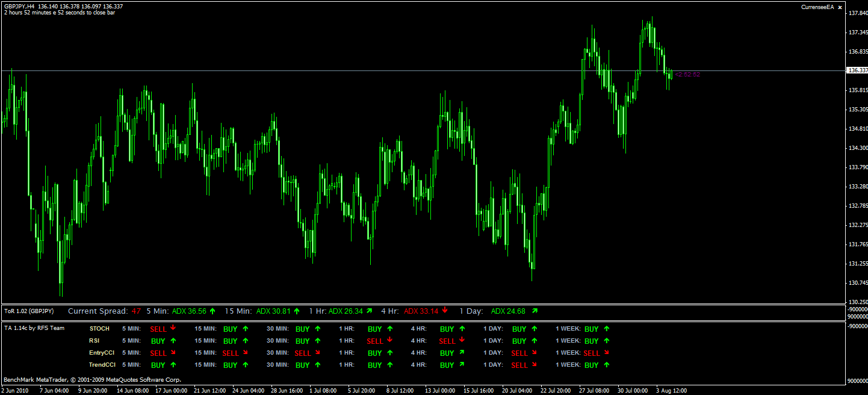Click the TrendCCI row label
The height and width of the screenshot is (395, 868).
tap(102, 365)
